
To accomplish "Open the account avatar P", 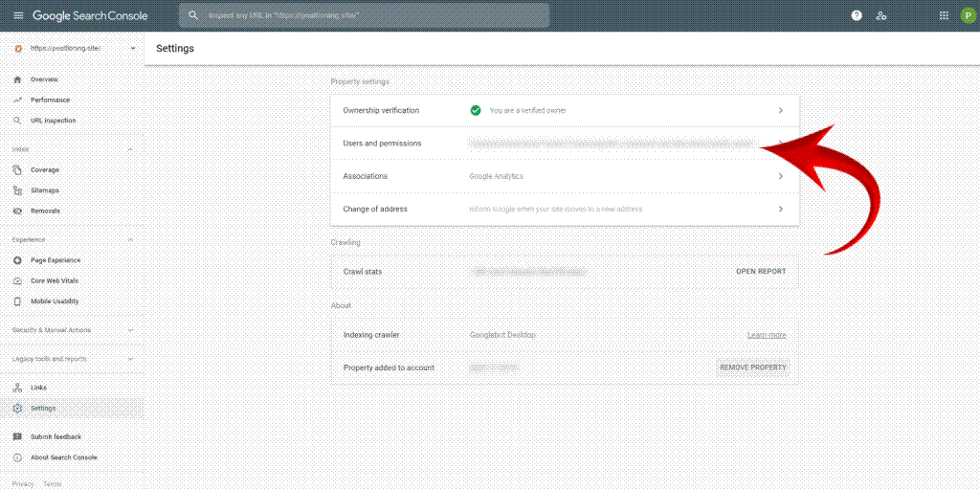I will click(967, 15).
